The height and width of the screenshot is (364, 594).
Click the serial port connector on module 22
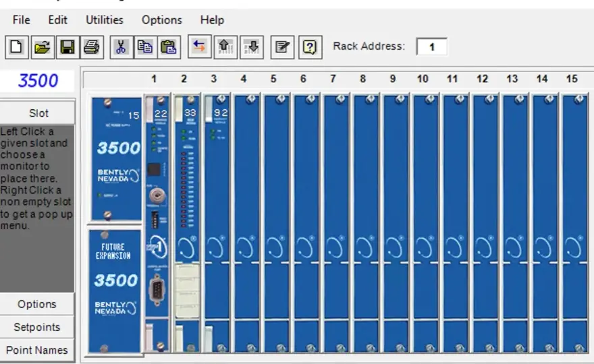(x=156, y=290)
